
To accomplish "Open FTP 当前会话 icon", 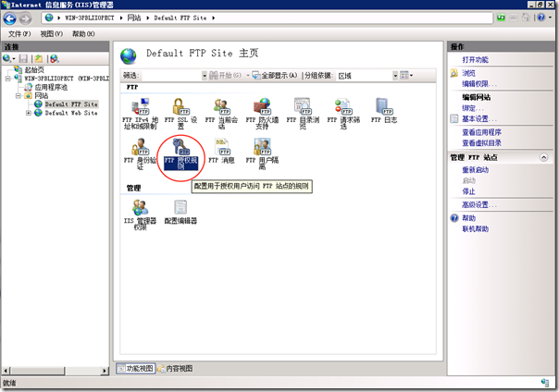I will click(221, 113).
